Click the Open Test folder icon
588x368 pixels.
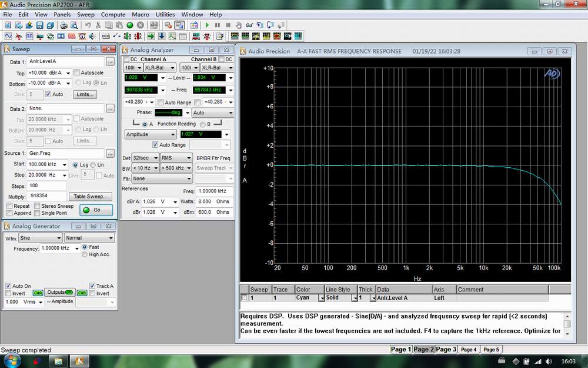(x=29, y=25)
